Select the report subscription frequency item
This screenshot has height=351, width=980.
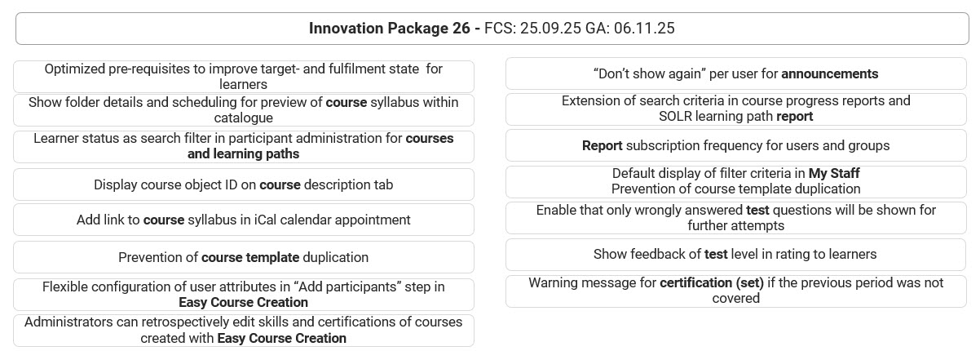735,145
